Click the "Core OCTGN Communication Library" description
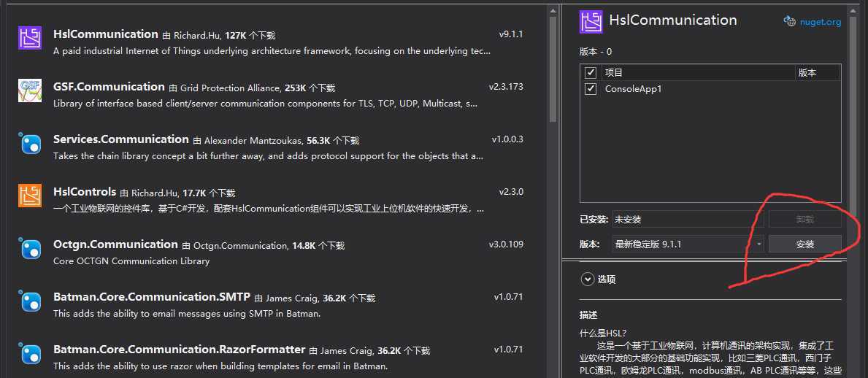 pyautogui.click(x=131, y=261)
